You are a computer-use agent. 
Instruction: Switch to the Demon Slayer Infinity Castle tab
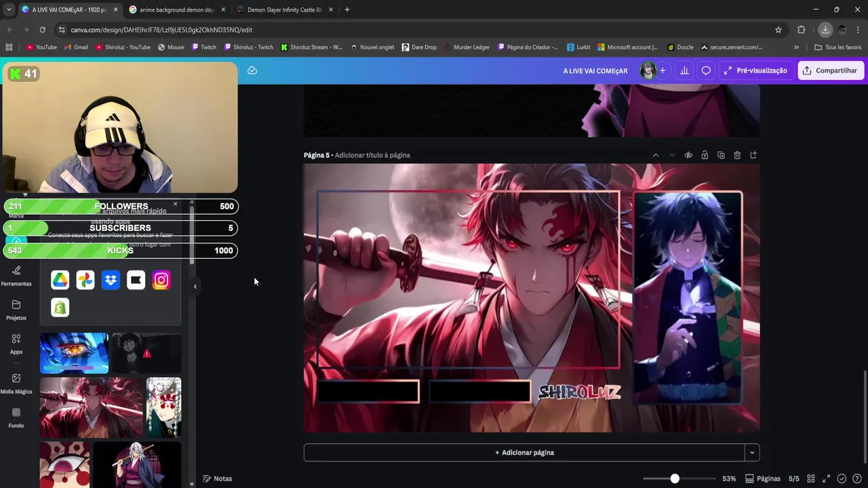click(x=284, y=9)
